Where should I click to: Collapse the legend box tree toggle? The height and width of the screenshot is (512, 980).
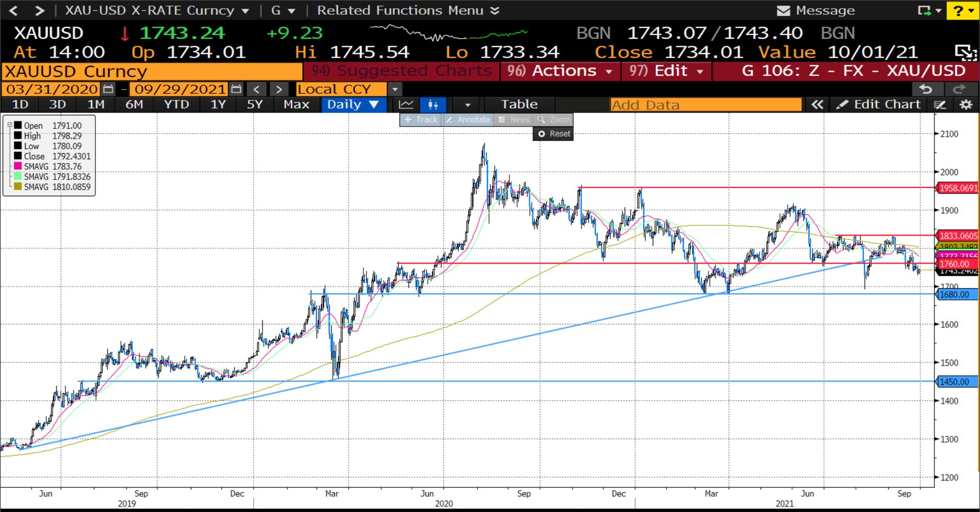pos(9,125)
